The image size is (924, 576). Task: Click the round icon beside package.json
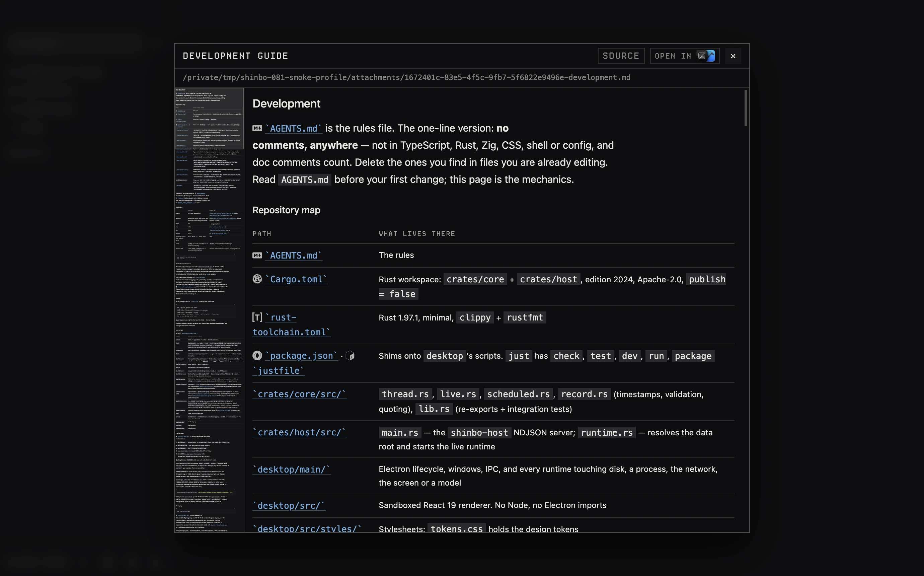coord(257,355)
